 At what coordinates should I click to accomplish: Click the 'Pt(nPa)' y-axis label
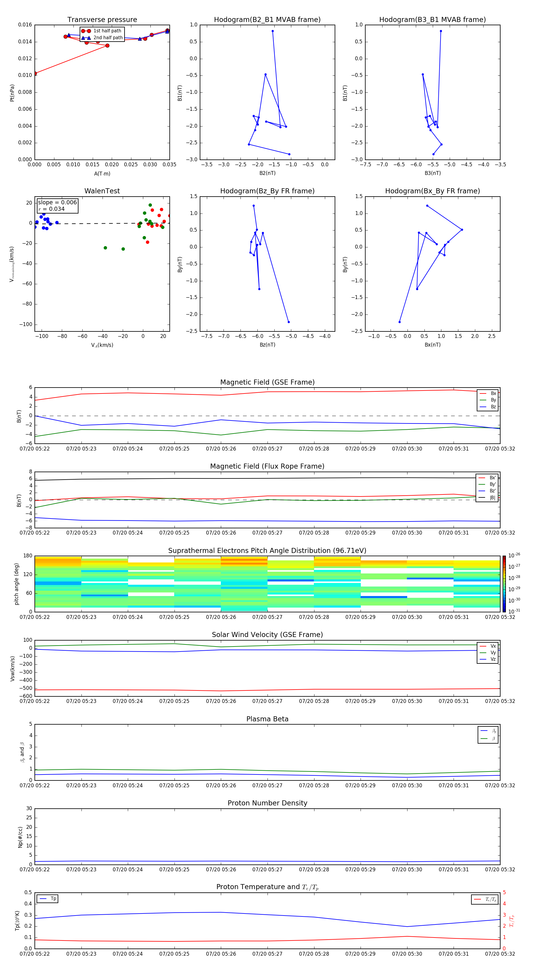pos(12,93)
